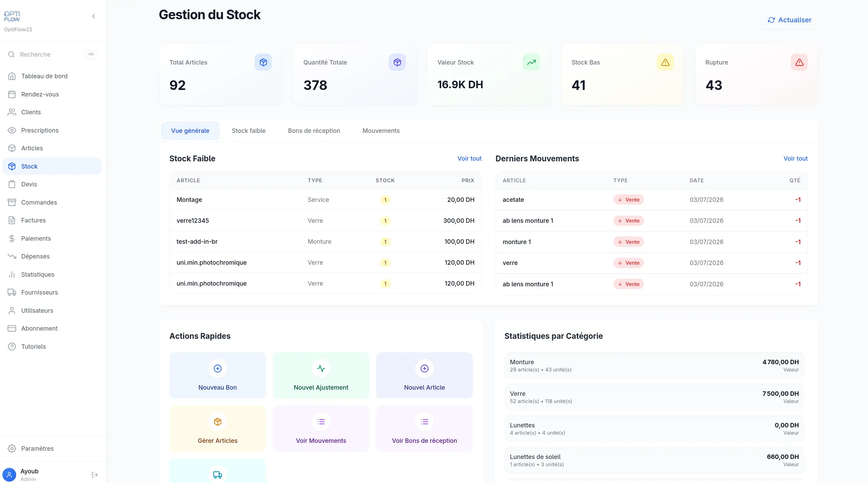This screenshot has height=483, width=868.
Task: Click the monture 1 movement row
Action: click(x=652, y=242)
